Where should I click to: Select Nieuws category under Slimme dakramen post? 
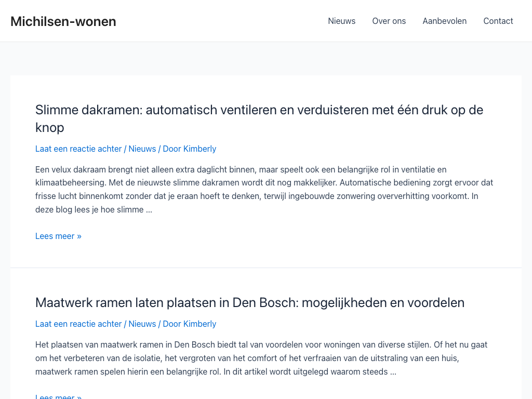[x=142, y=149]
